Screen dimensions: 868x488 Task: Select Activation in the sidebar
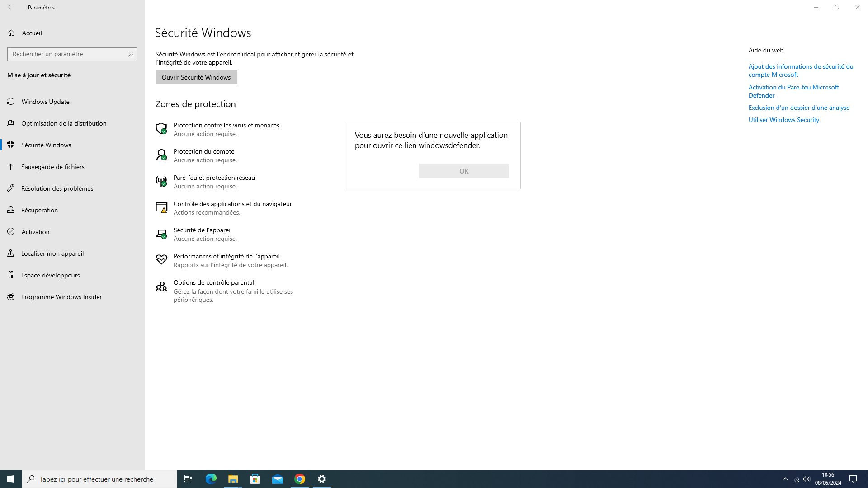tap(72, 232)
